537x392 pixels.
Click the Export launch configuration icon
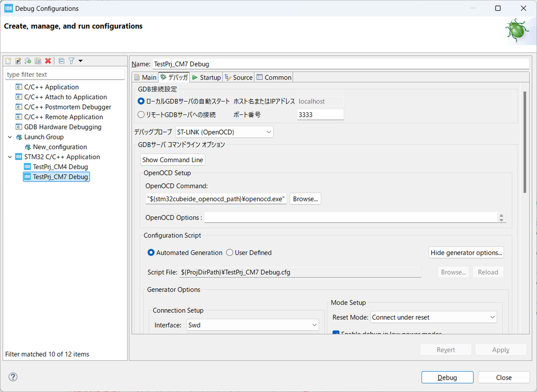pyautogui.click(x=28, y=61)
